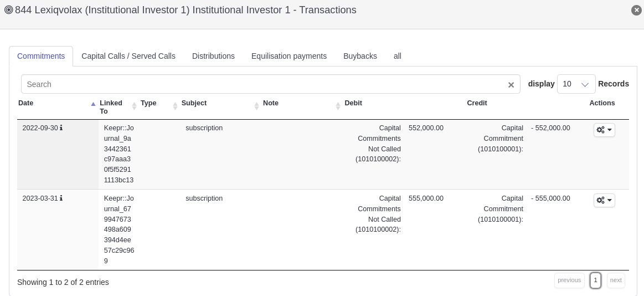The width and height of the screenshot is (644, 296).
Task: Clear the search field with the X icon
Action: 511,85
